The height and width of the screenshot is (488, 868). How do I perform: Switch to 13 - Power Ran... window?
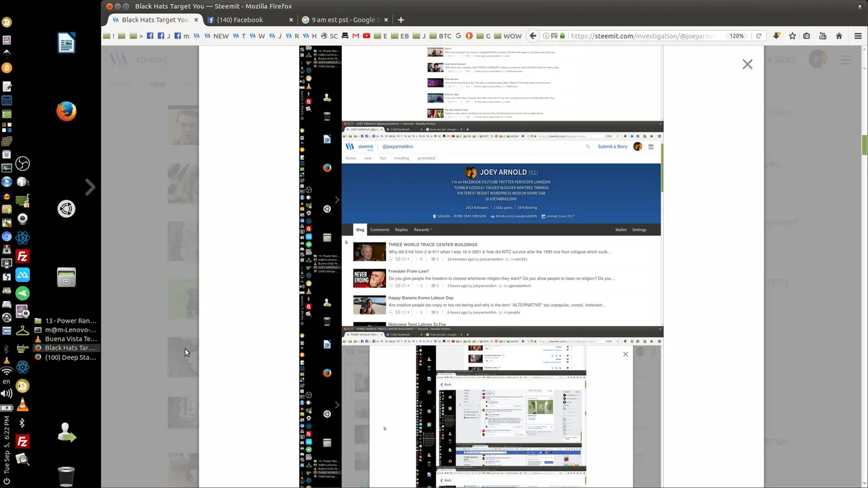[65, 321]
